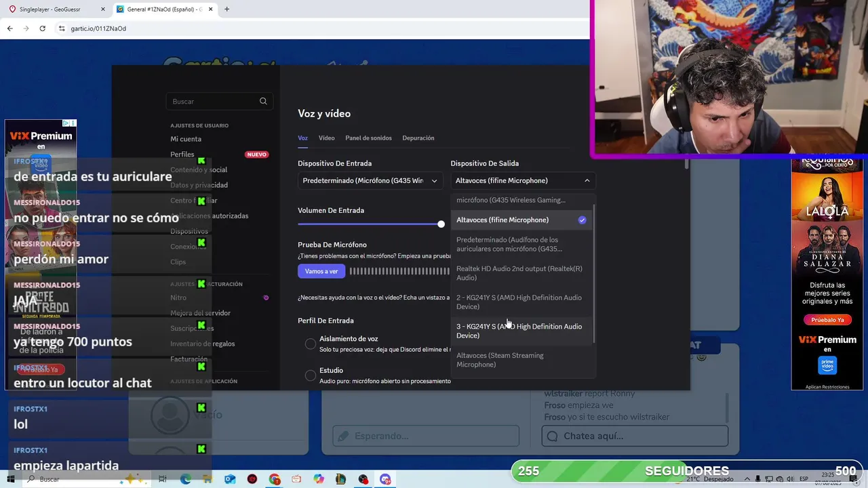Go back in the browser
The image size is (868, 488).
click(x=9, y=28)
